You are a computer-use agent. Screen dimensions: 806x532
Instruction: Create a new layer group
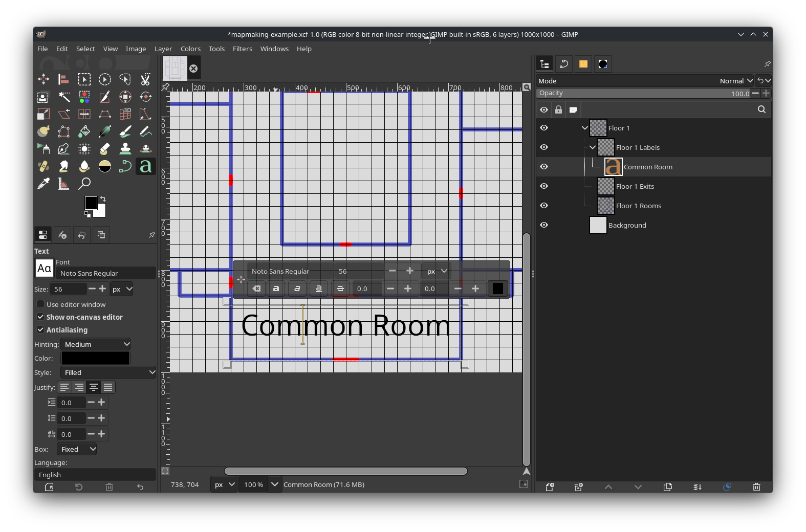click(579, 487)
